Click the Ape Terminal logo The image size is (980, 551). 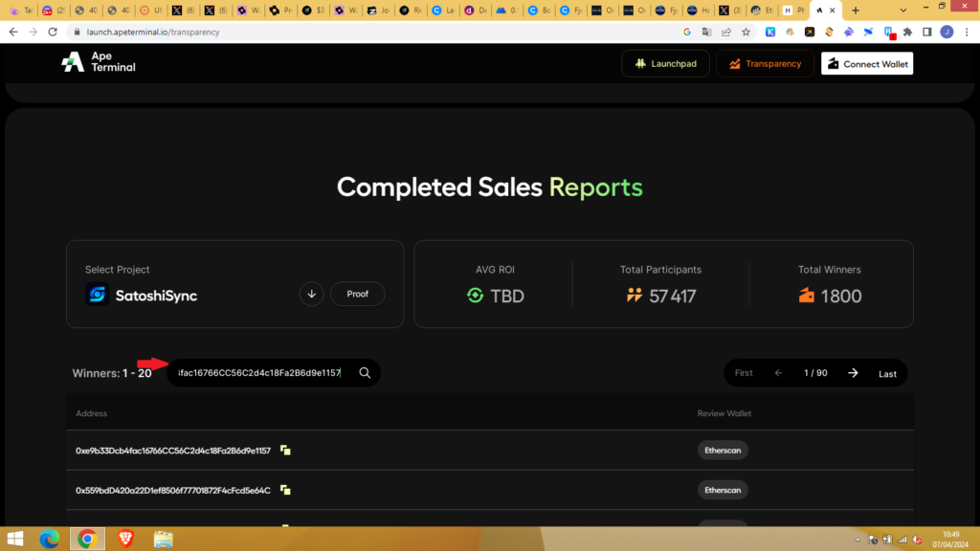[x=99, y=62]
